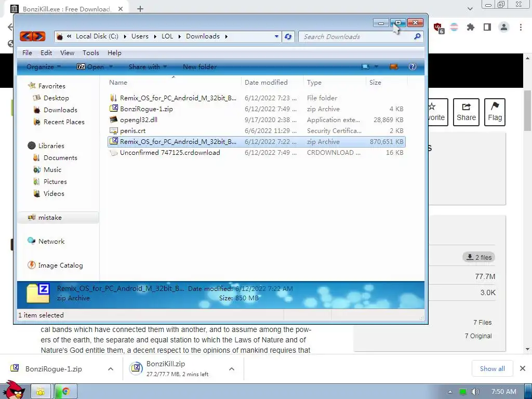Open the Edit menu
532x399 pixels.
pyautogui.click(x=46, y=53)
